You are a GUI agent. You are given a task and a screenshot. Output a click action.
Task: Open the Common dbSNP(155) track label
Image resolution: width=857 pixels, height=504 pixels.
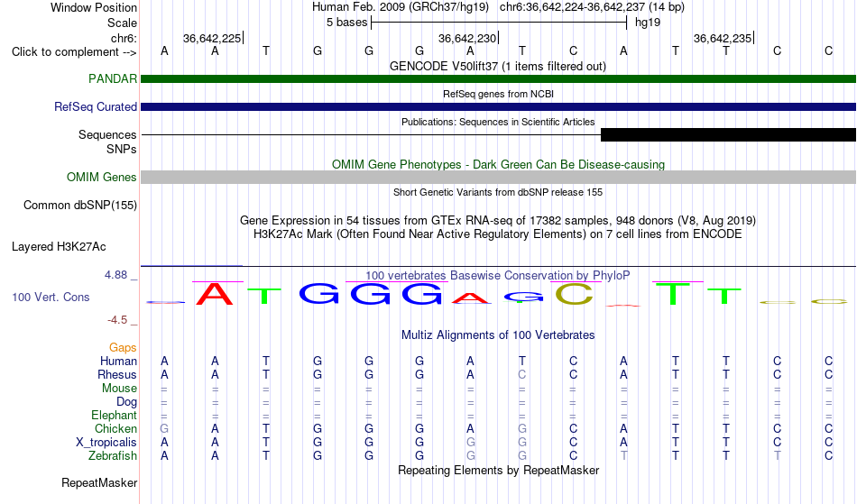pyautogui.click(x=79, y=206)
